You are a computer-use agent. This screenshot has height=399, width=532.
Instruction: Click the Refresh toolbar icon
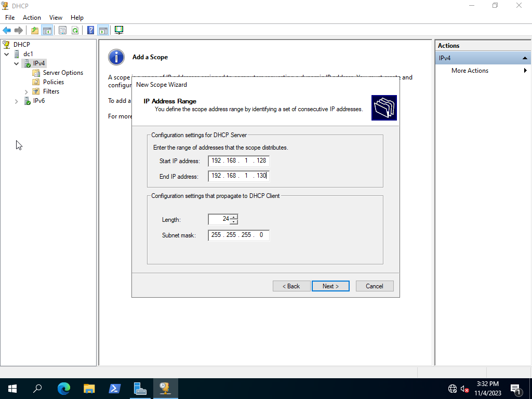pos(75,30)
